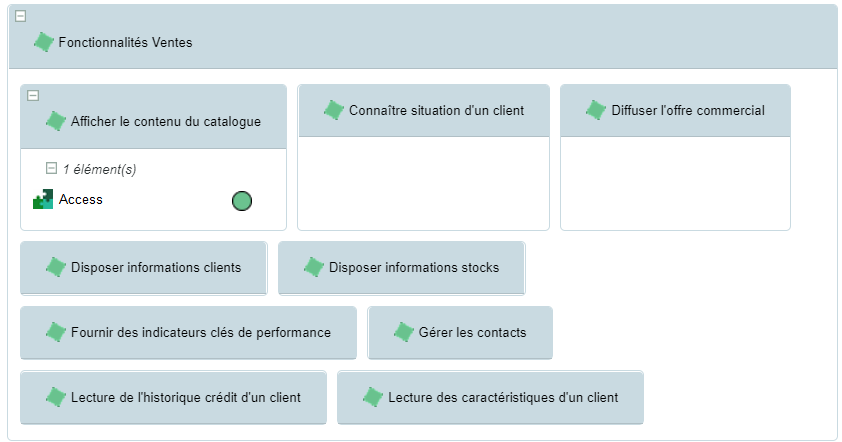Click the empty body of Diffuser l'offre commercial
Viewport: 842px width, 442px height.
pyautogui.click(x=675, y=183)
